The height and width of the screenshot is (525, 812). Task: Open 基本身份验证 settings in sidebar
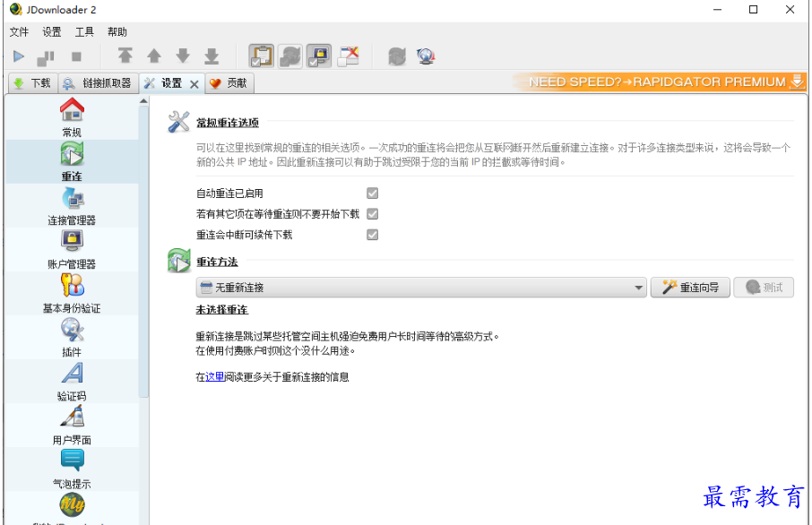72,294
